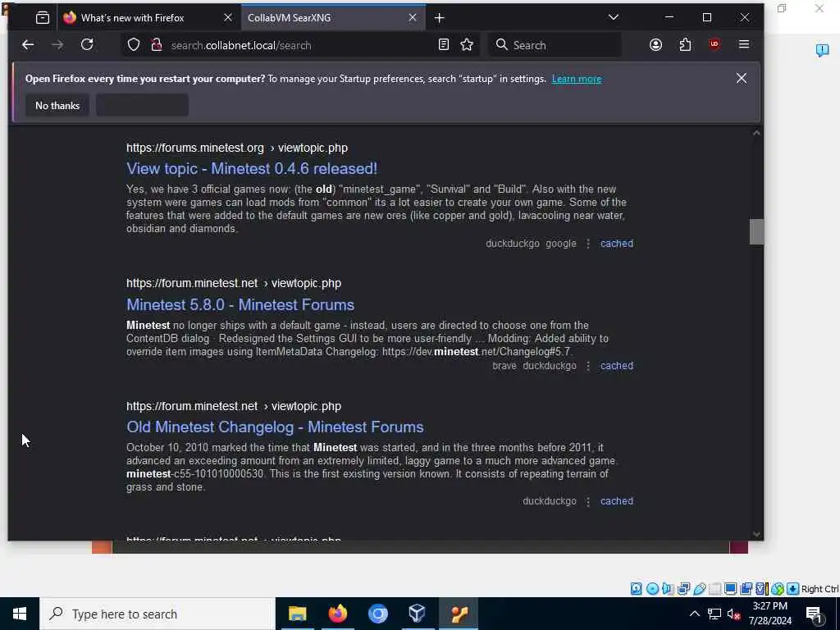The width and height of the screenshot is (840, 630).
Task: Click the blue notification icon outside Firefox
Action: click(822, 50)
